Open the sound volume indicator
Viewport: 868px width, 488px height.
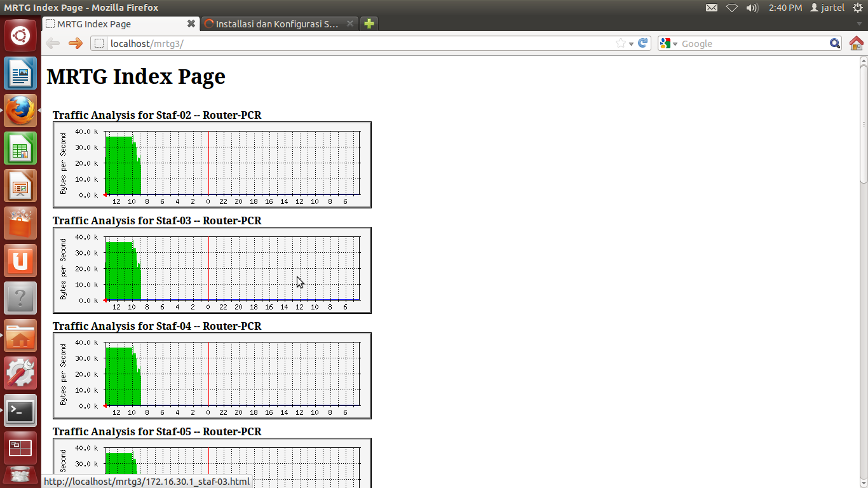(752, 8)
